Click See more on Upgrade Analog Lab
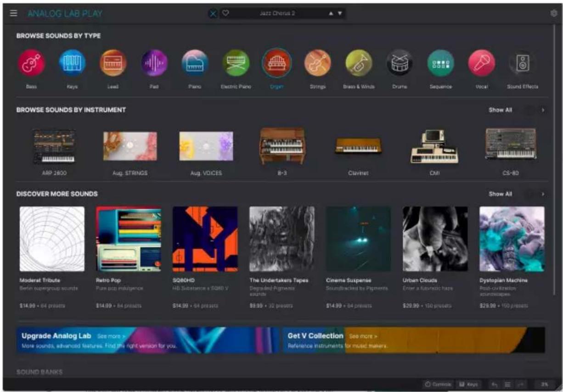Viewport: 563px width, 392px height. 111,336
